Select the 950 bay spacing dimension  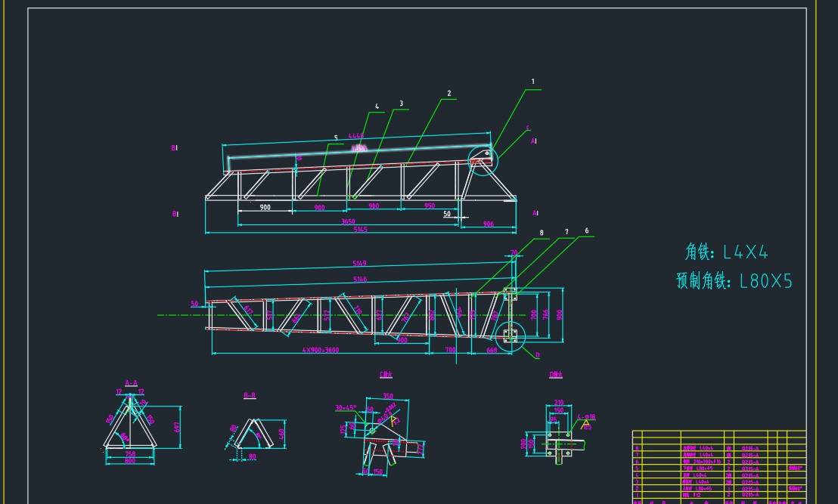pos(430,206)
